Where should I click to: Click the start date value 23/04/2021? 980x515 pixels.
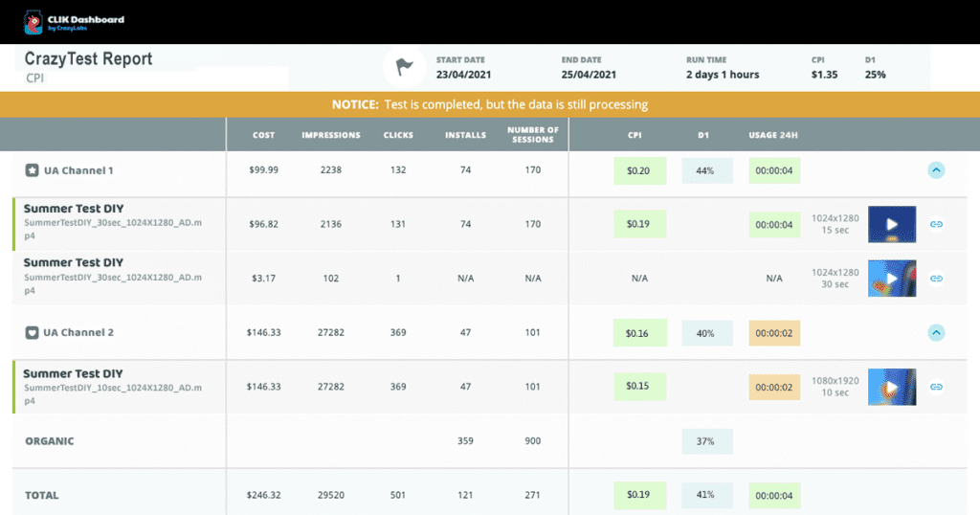[x=464, y=75]
